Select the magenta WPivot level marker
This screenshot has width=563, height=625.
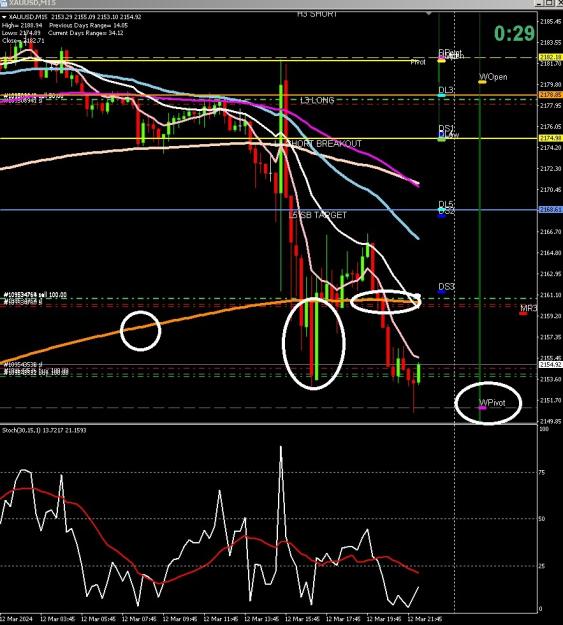point(482,408)
